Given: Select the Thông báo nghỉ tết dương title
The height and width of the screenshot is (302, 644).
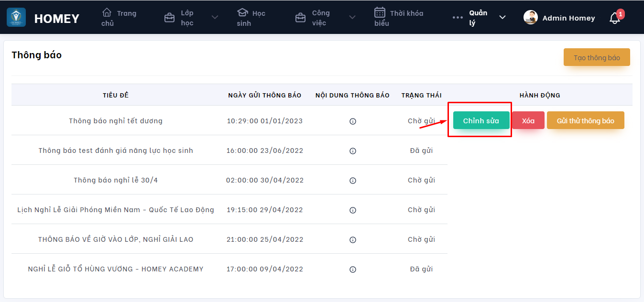Looking at the screenshot, I should click(x=116, y=121).
